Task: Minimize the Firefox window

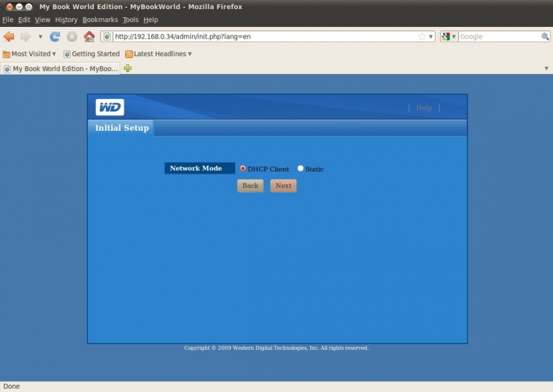Action: pos(19,7)
